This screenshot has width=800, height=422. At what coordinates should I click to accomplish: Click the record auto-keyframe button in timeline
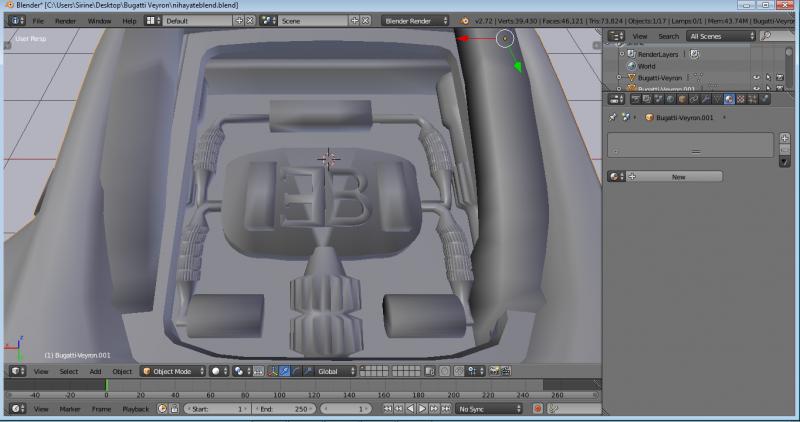[537, 409]
